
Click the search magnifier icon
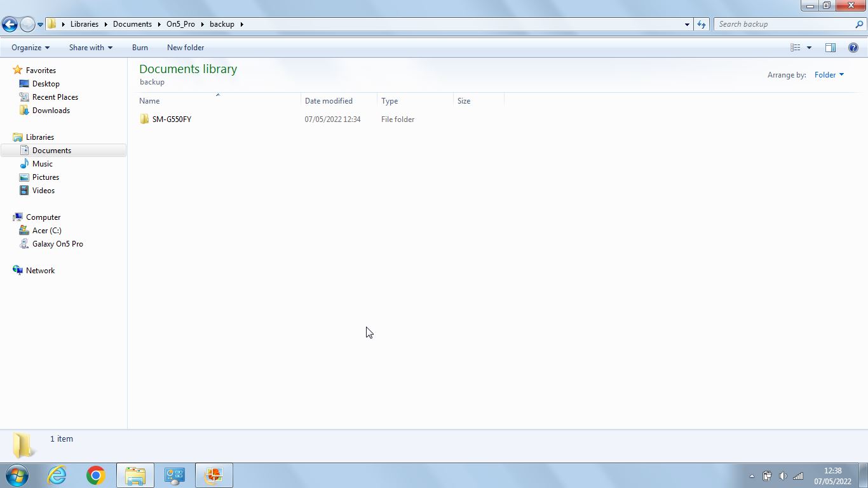coord(860,24)
